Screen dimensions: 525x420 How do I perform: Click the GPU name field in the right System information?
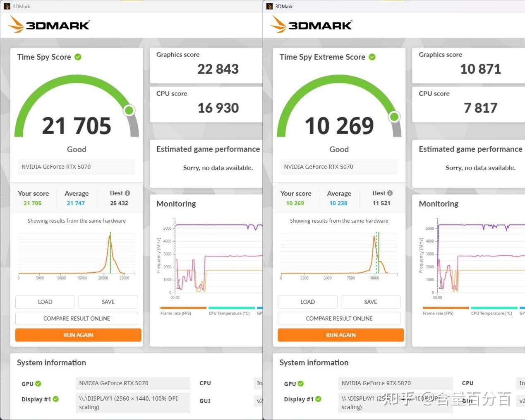(395, 383)
